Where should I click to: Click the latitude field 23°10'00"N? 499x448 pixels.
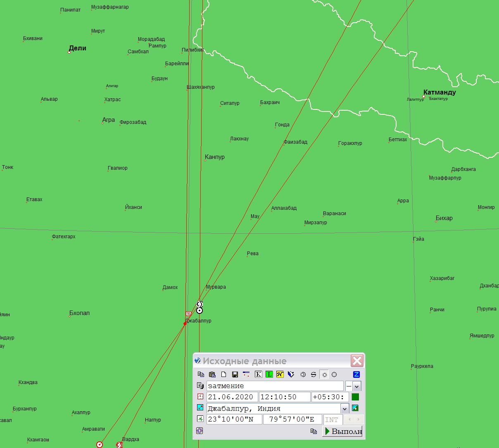234,420
